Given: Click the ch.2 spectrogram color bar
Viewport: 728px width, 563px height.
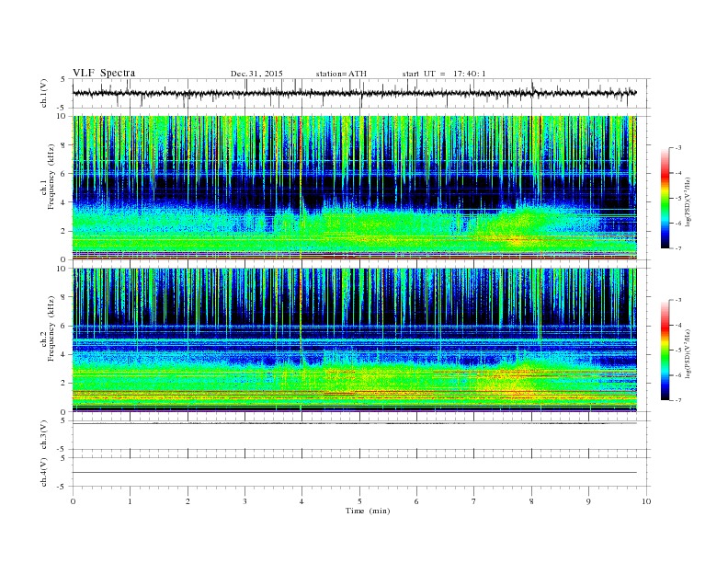Looking at the screenshot, I should coord(665,350).
